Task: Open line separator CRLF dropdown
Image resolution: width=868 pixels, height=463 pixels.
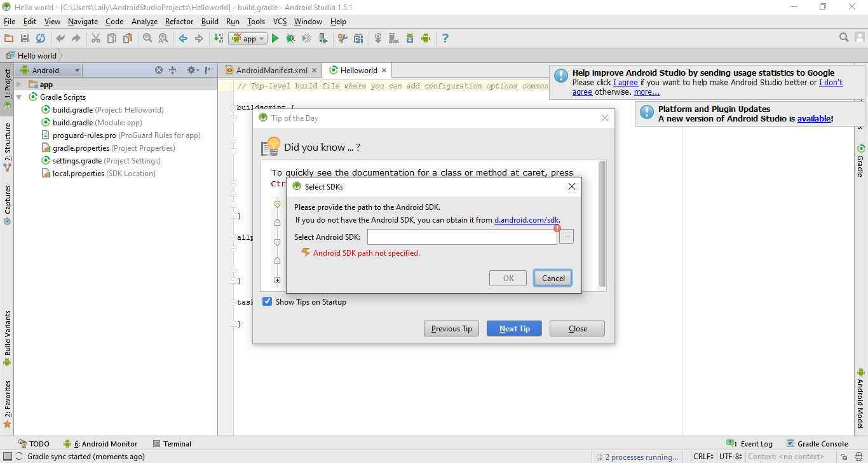Action: 703,456
